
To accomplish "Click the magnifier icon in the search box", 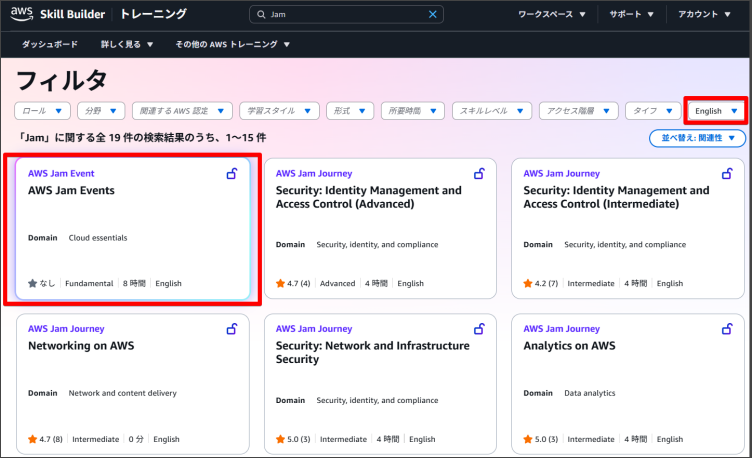I will pyautogui.click(x=262, y=15).
